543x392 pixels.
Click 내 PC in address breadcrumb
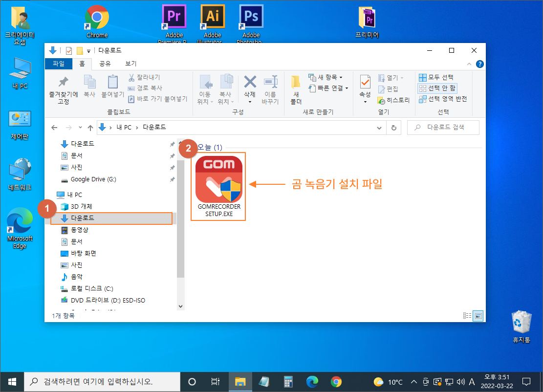124,128
